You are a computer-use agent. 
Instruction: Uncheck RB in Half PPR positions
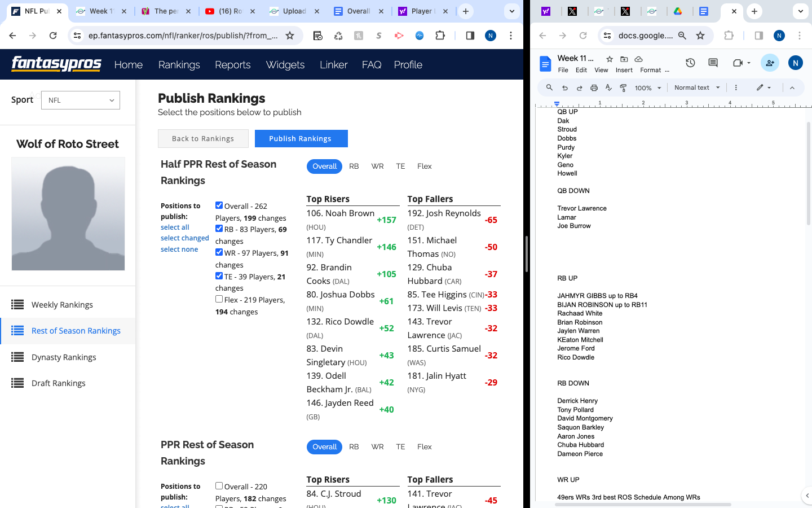(x=219, y=229)
